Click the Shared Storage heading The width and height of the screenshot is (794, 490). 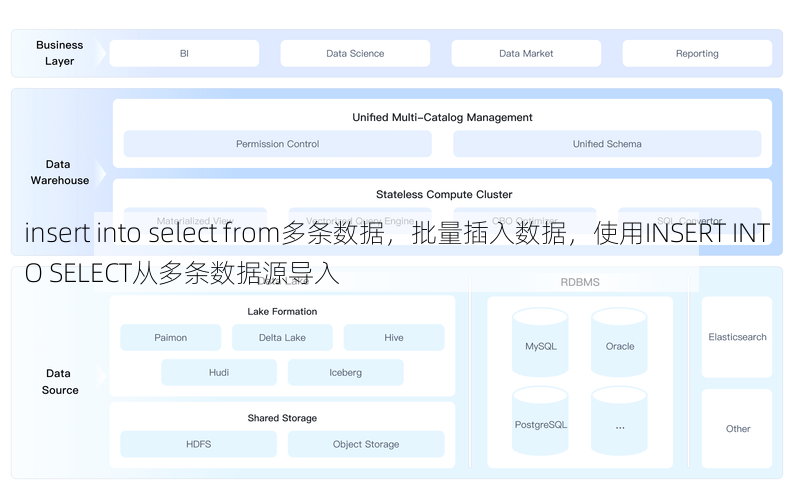[x=282, y=418]
